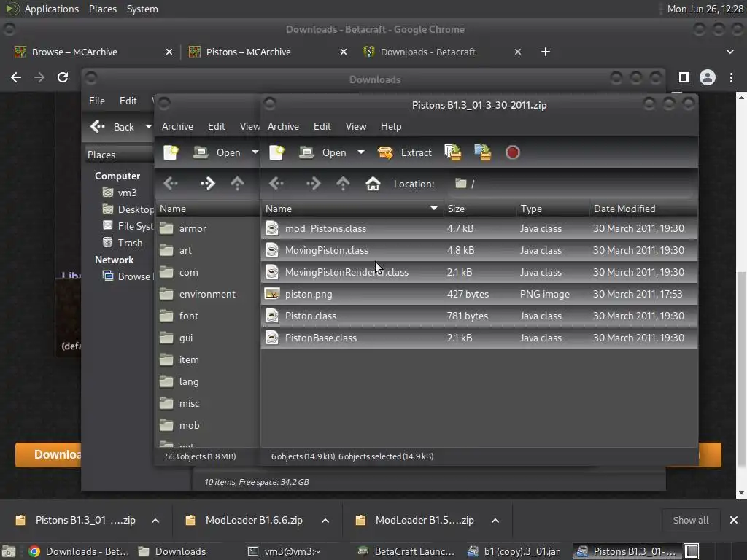Viewport: 747px width, 560px height.
Task: Select Trash in Places sidebar
Action: click(123, 243)
